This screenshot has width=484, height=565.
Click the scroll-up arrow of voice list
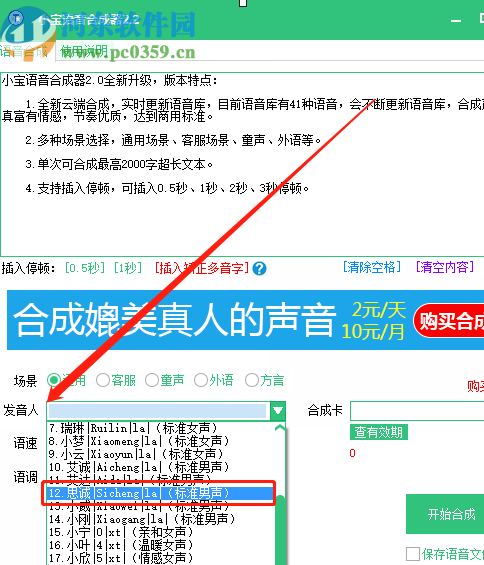click(280, 427)
